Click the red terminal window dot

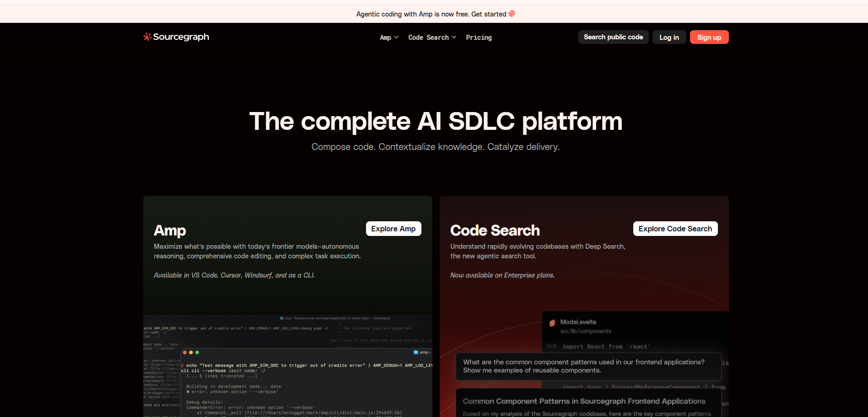pos(185,353)
